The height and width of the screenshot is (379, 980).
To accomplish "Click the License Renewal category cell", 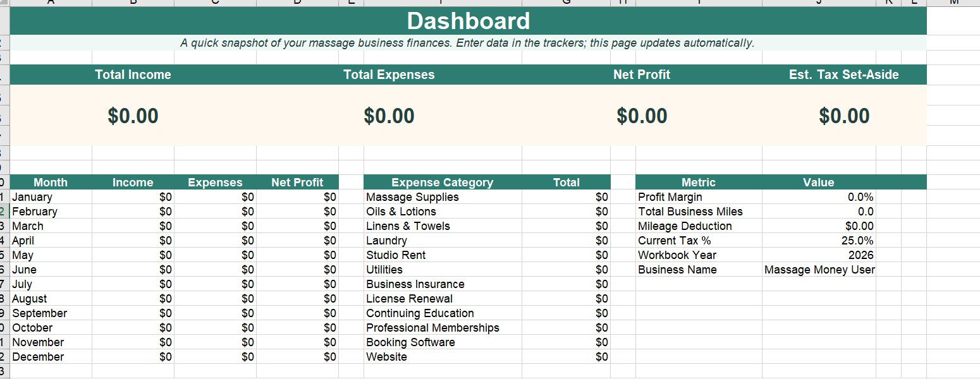I will tap(443, 299).
